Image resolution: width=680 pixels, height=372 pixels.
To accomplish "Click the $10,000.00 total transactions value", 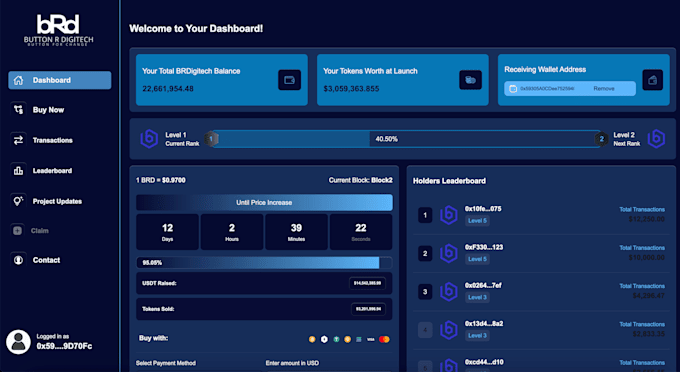I will 647,258.
